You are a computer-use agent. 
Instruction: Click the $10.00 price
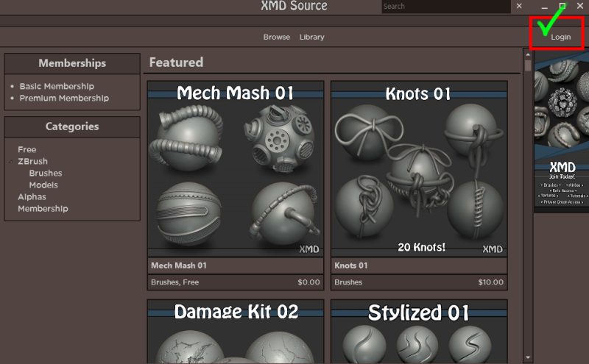pyautogui.click(x=490, y=282)
